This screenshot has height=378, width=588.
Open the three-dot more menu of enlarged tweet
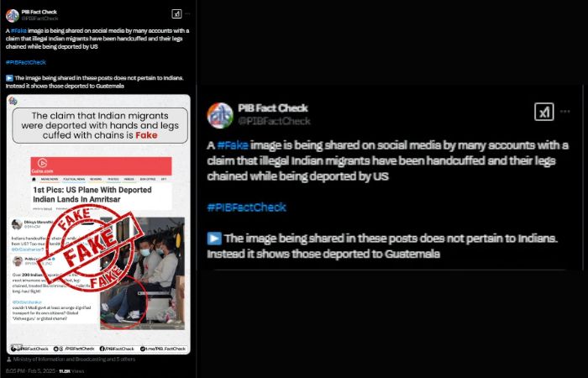pyautogui.click(x=565, y=112)
